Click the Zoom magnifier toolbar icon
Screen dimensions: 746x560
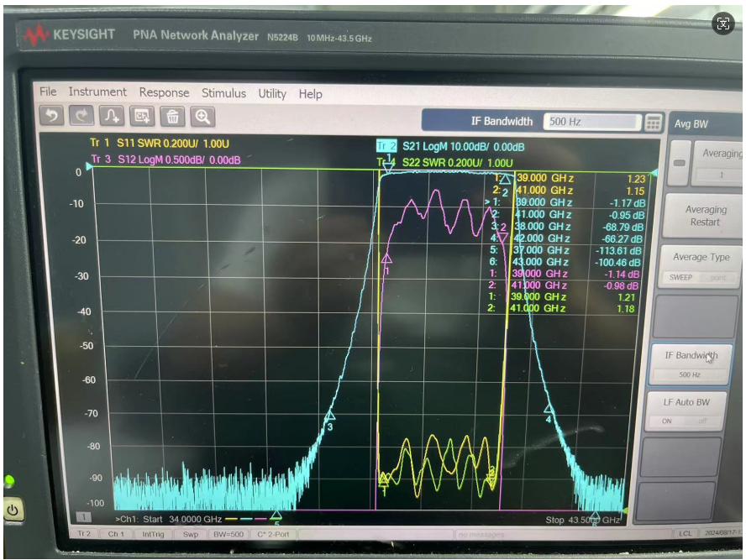click(202, 117)
